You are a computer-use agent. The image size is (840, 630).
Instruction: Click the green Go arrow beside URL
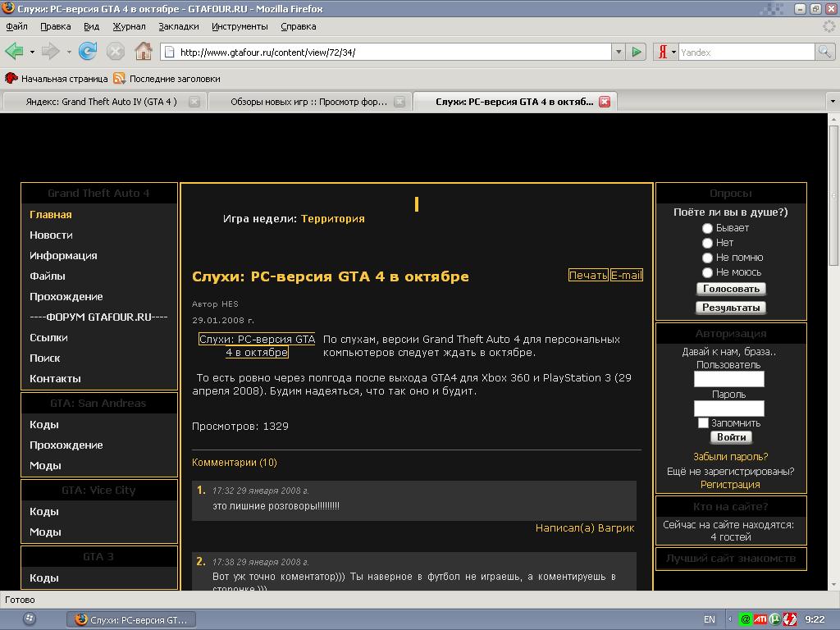637,52
